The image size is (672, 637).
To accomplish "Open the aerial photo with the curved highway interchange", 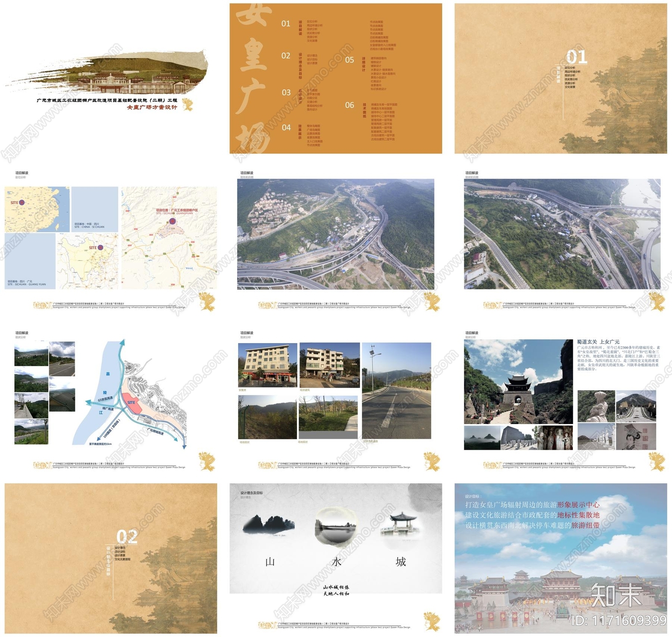I will pos(336,234).
